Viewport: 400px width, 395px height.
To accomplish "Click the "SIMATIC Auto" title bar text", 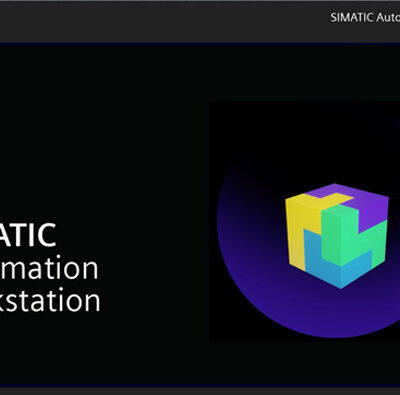I will click(365, 17).
